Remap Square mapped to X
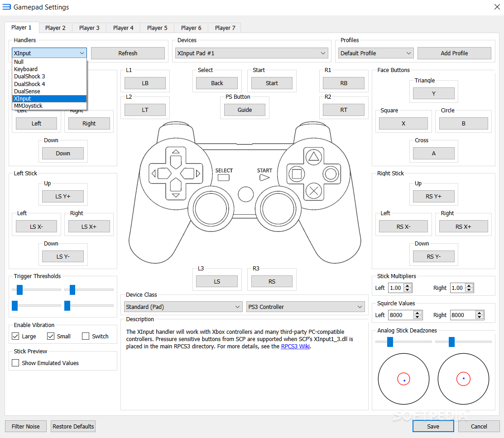Screen dimensions: 504x438 point(403,123)
